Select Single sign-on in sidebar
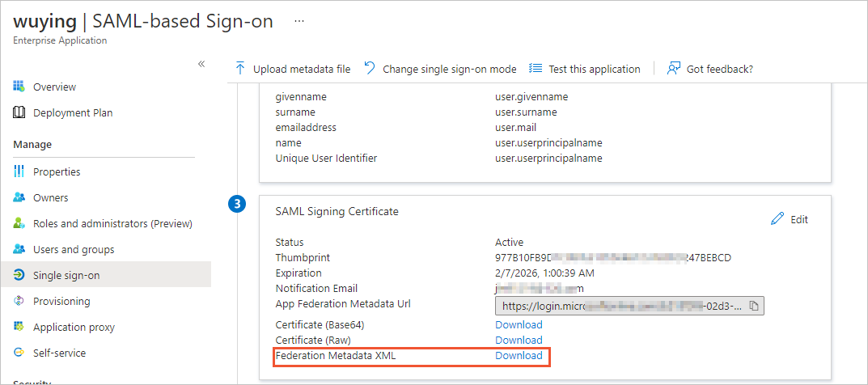Viewport: 868px width, 385px height. coord(66,275)
